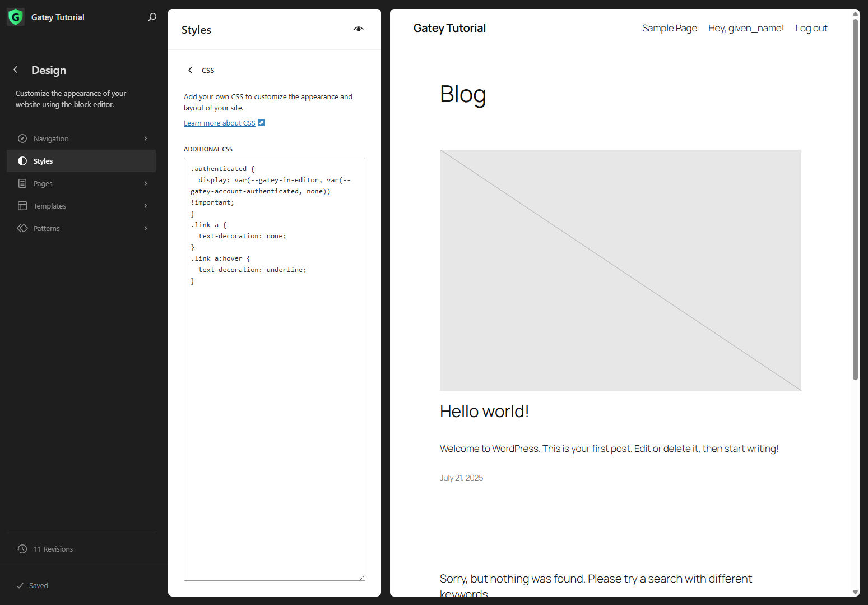Click the Pages document icon
The height and width of the screenshot is (605, 868).
[x=22, y=183]
